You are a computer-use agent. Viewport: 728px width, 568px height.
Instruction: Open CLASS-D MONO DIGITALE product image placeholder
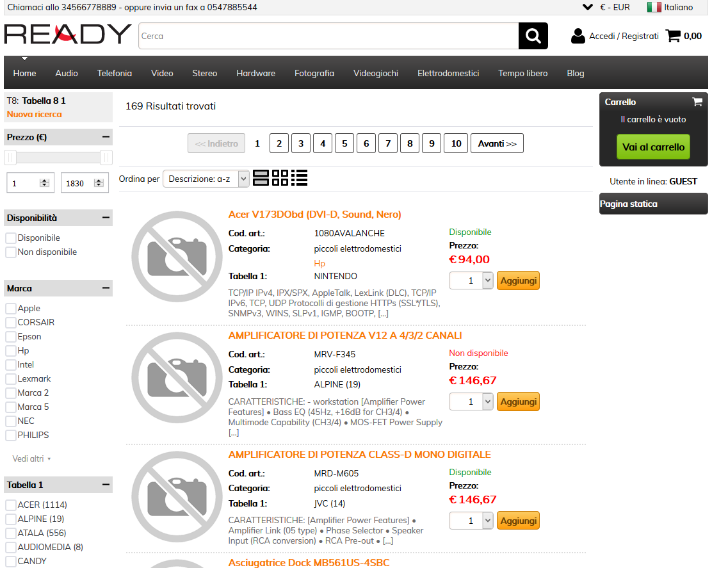point(177,496)
